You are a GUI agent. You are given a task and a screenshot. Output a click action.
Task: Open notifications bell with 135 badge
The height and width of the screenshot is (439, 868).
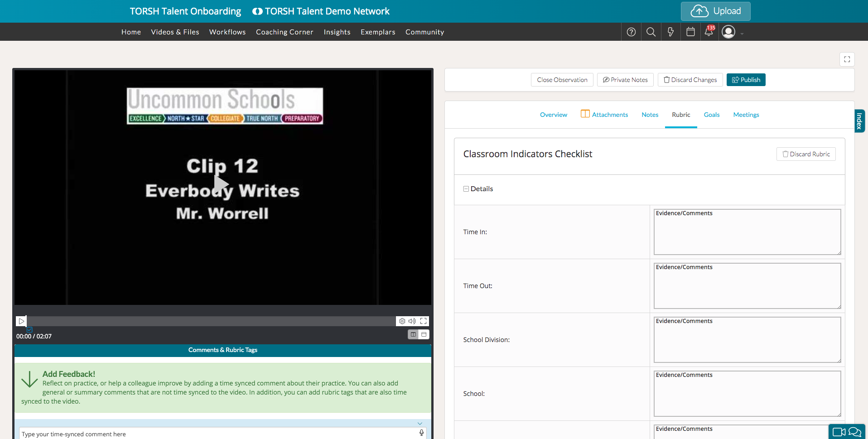(x=709, y=32)
